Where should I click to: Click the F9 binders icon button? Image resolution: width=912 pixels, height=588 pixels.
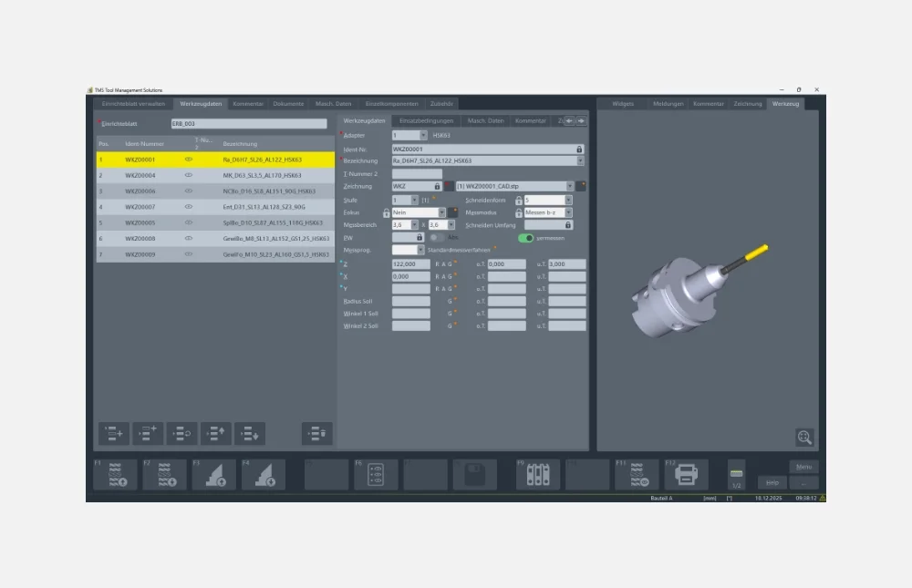pyautogui.click(x=537, y=474)
